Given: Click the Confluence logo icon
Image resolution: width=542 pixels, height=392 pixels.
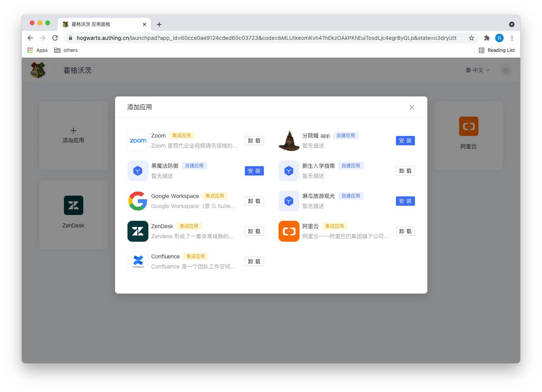Looking at the screenshot, I should point(138,261).
